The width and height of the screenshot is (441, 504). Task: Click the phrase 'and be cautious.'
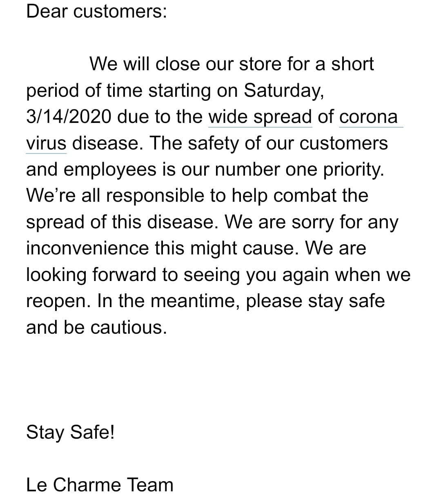[97, 327]
